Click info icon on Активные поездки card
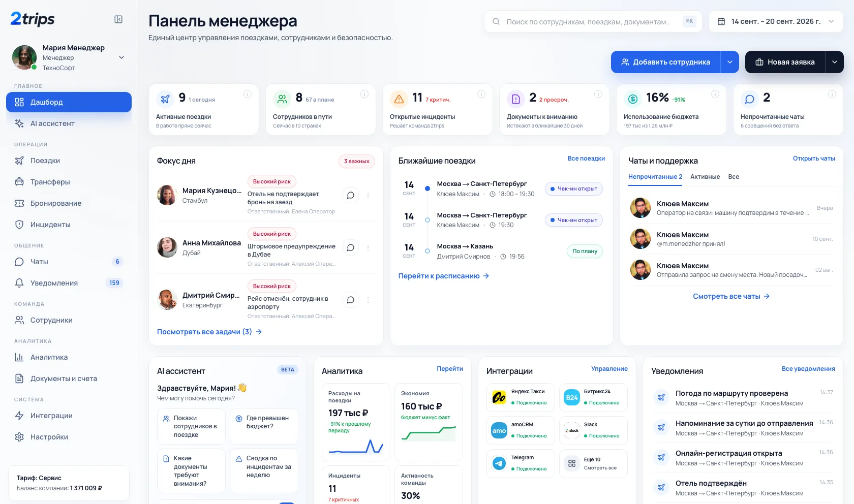 click(x=248, y=94)
